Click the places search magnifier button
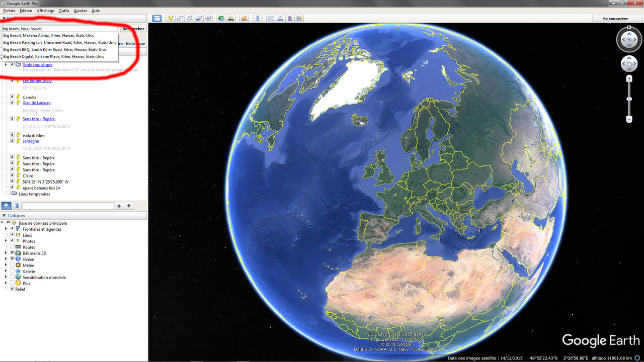The image size is (644, 362). coord(7,206)
